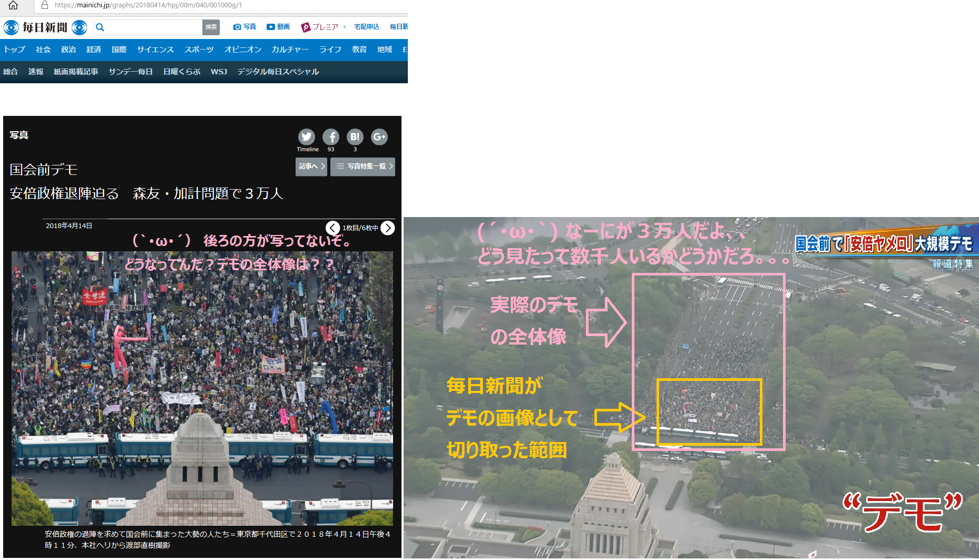
Task: Select the 社会 navigation item
Action: pyautogui.click(x=43, y=50)
